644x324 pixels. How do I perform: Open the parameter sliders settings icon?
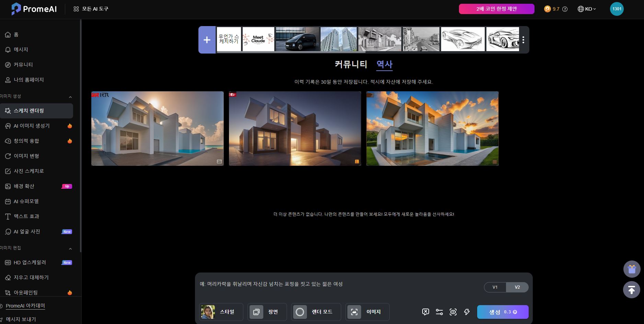(x=439, y=312)
